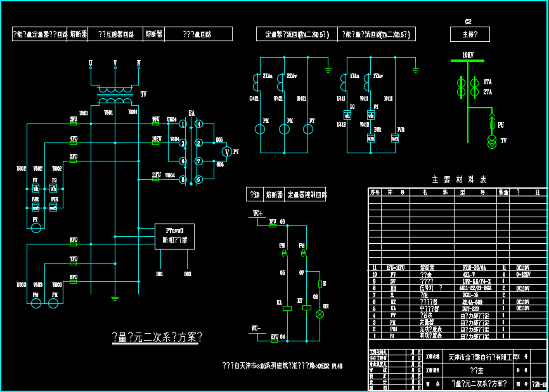Click the 501 terminal label
This screenshot has width=549, height=392.
[x=160, y=274]
